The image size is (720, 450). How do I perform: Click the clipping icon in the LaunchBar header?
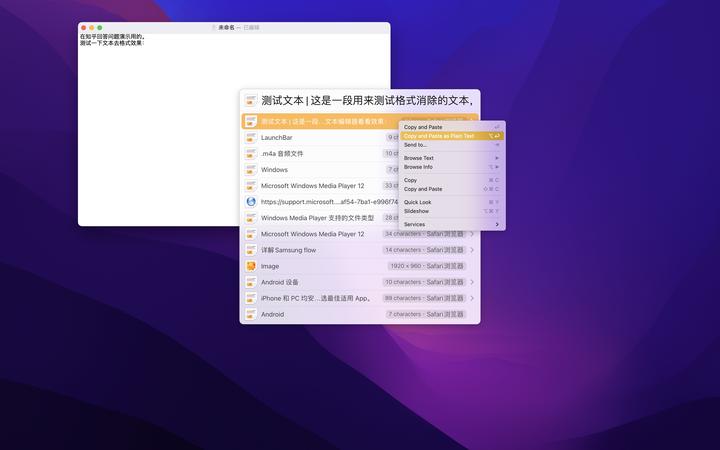(x=251, y=101)
